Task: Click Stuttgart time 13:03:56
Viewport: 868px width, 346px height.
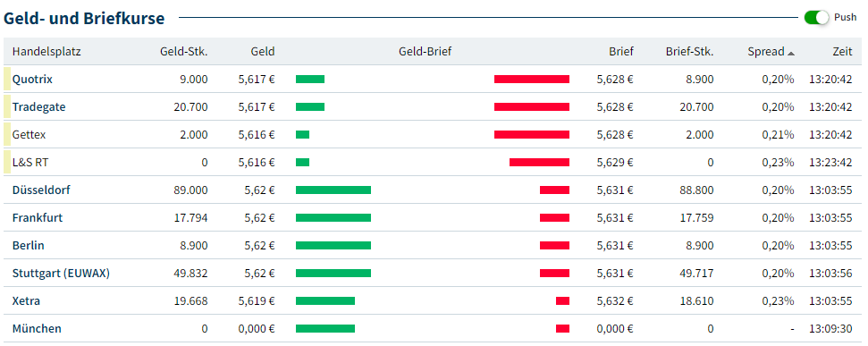Action: (830, 273)
